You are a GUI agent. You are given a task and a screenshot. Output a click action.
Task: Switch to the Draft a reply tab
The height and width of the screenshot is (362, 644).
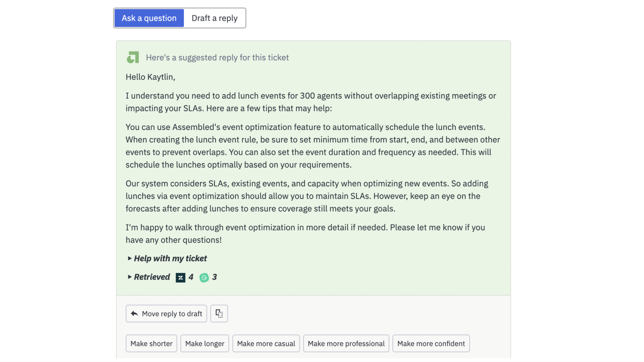tap(215, 18)
